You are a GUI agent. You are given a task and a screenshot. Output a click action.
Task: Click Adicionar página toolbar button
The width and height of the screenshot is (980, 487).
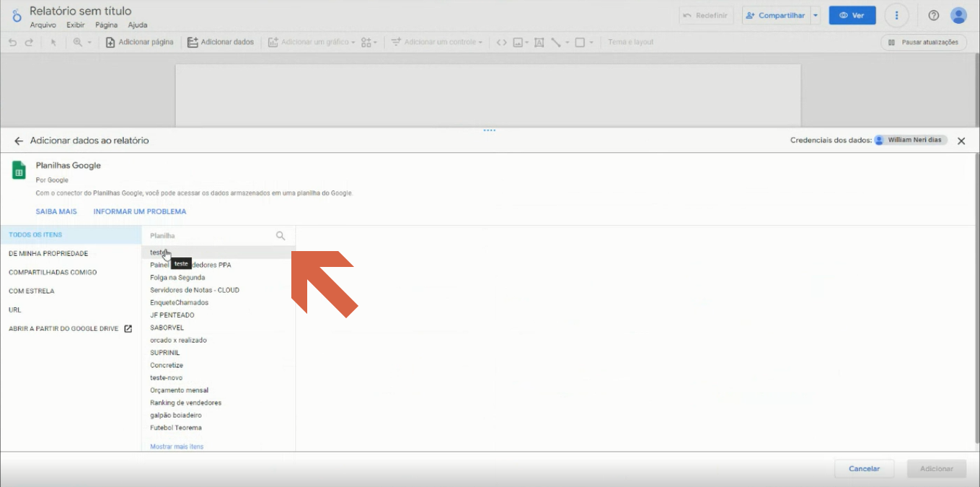140,43
